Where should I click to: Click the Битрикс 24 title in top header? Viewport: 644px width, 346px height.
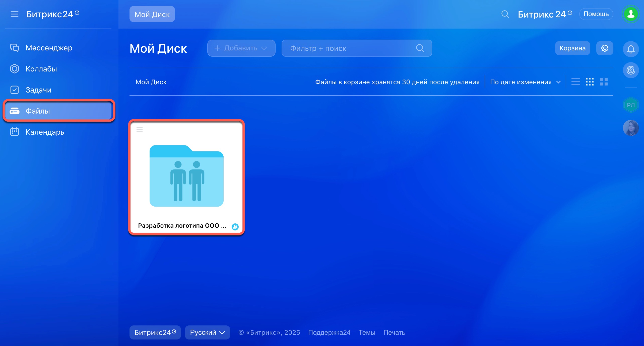tap(545, 14)
